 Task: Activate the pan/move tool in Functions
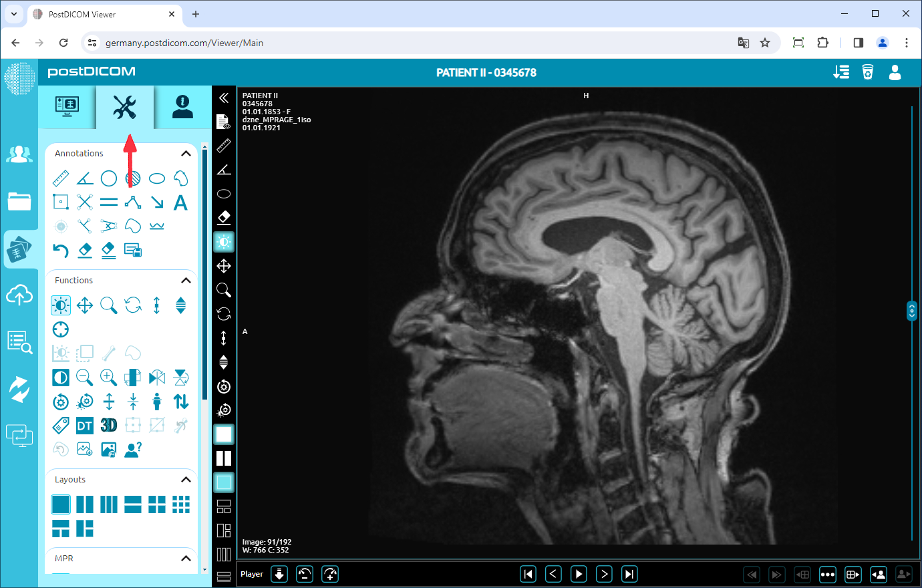coord(84,305)
